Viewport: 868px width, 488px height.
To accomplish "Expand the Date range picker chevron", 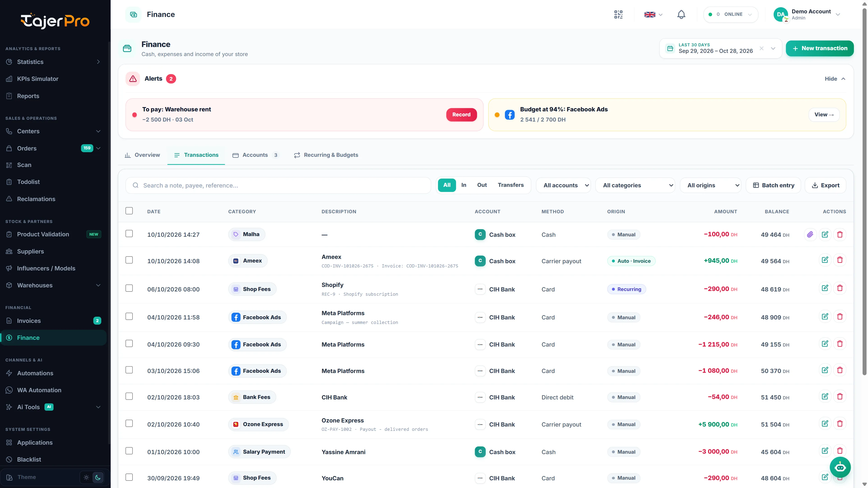I will point(773,49).
